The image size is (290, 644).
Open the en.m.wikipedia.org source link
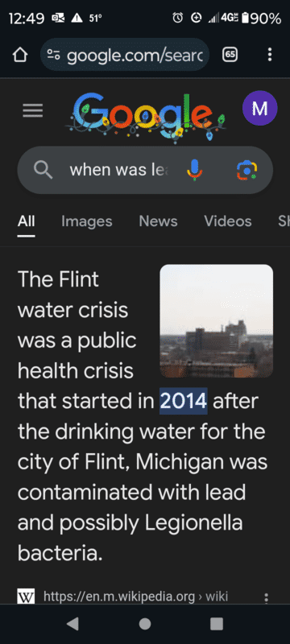coord(135,597)
